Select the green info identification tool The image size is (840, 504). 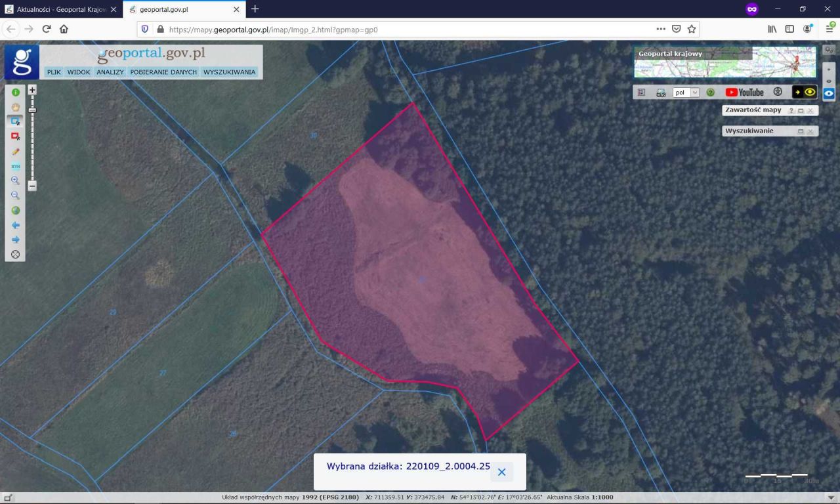coord(16,93)
